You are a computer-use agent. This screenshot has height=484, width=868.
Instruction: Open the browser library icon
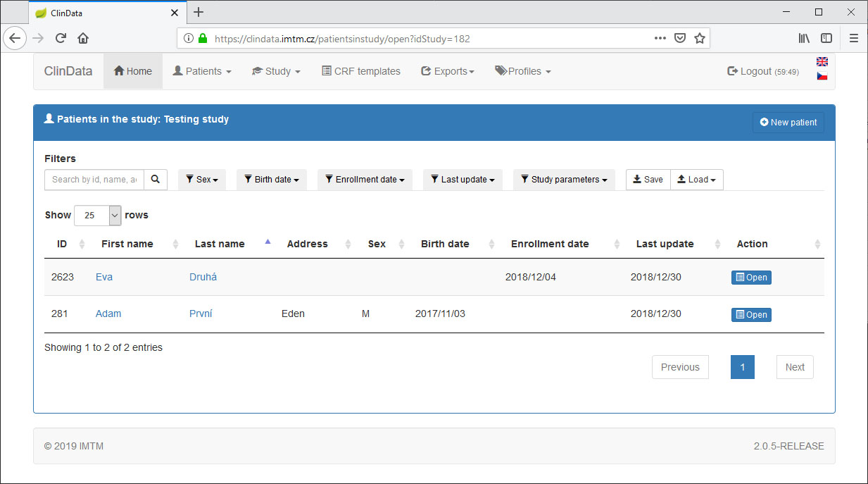click(x=804, y=39)
